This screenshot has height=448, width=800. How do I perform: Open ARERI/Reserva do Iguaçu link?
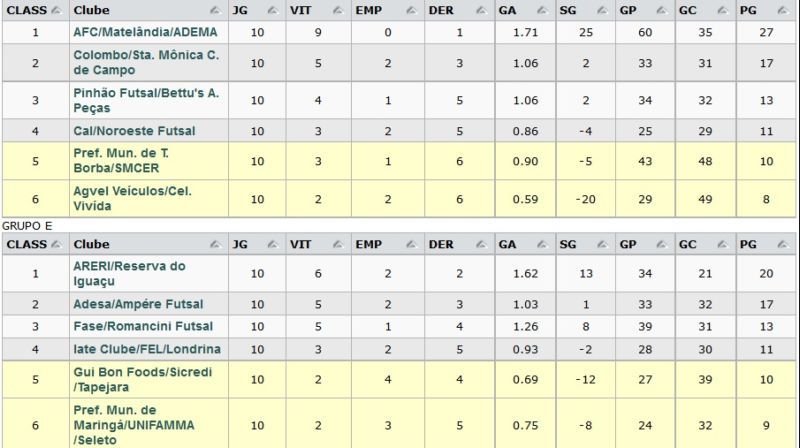click(129, 273)
